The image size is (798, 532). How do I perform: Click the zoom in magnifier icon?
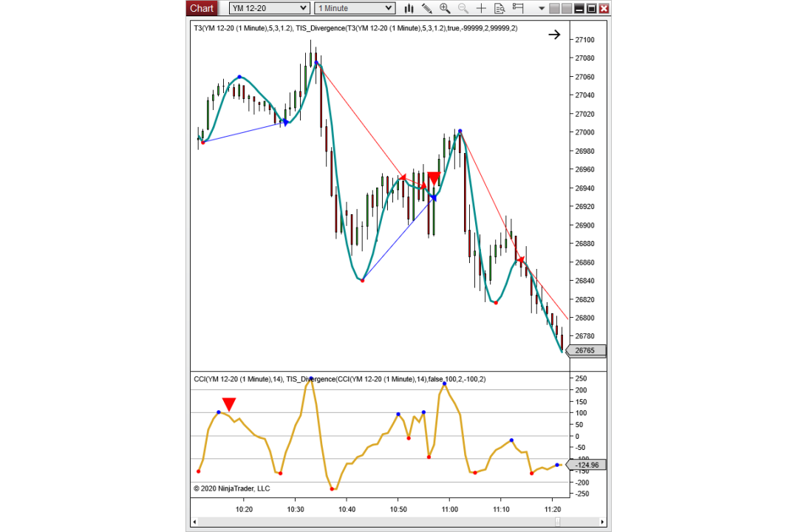pos(445,8)
